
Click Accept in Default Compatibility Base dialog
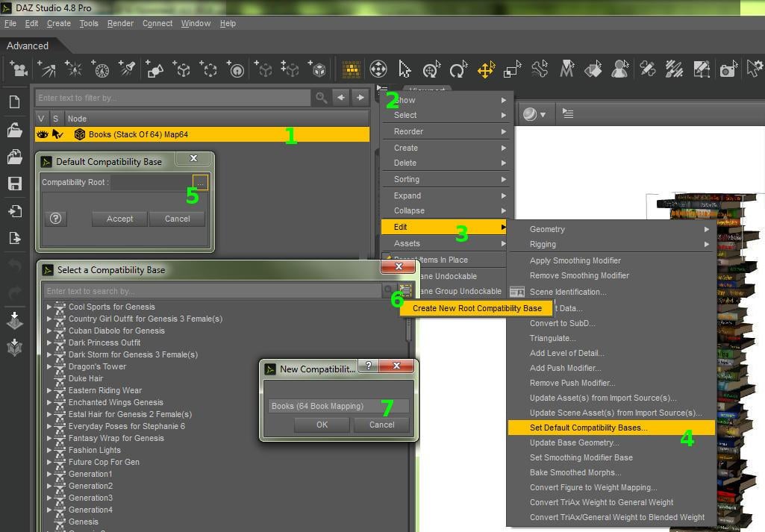pos(119,219)
